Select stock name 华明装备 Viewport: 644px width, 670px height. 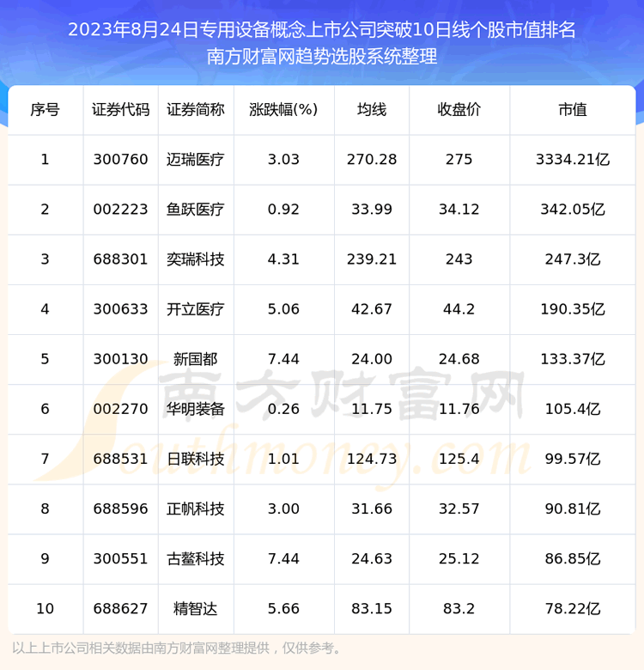pos(196,409)
